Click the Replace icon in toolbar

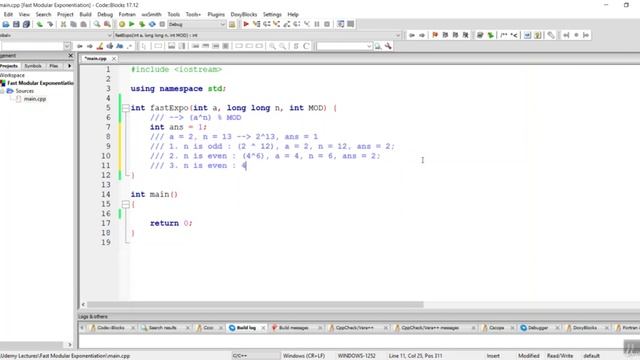tap(107, 24)
